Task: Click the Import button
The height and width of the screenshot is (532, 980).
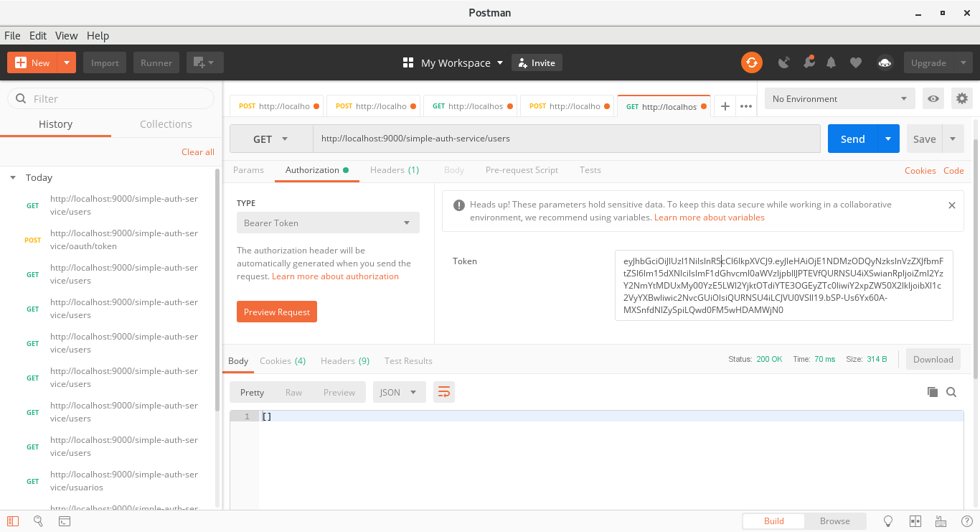Action: (x=105, y=62)
